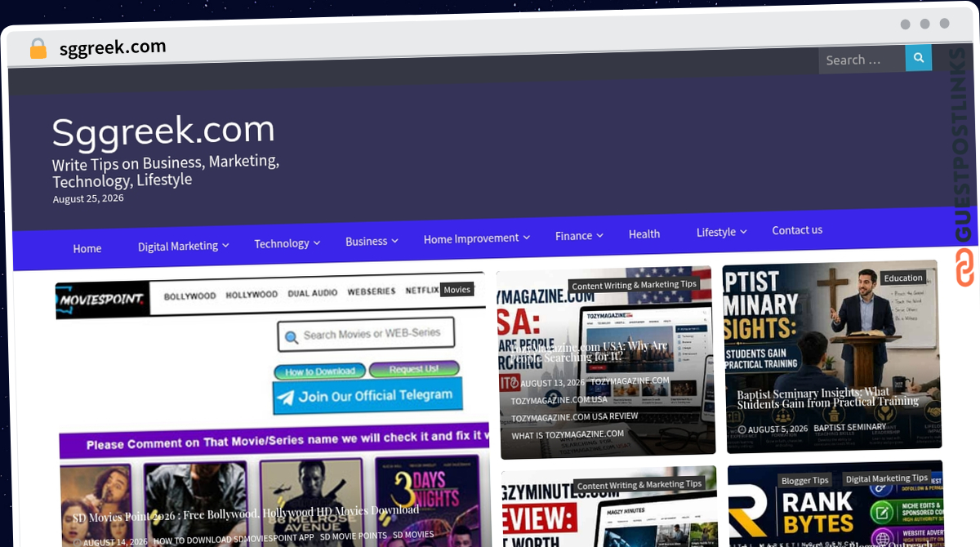Viewport: 980px width, 547px height.
Task: Click the BAPTIST SEMINARY tag
Action: click(849, 427)
